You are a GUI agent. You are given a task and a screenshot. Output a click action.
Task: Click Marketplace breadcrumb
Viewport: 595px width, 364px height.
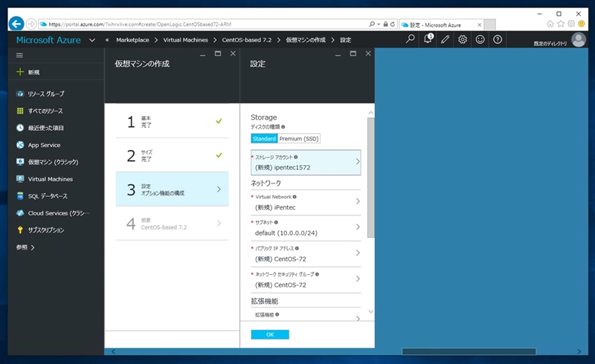point(132,40)
